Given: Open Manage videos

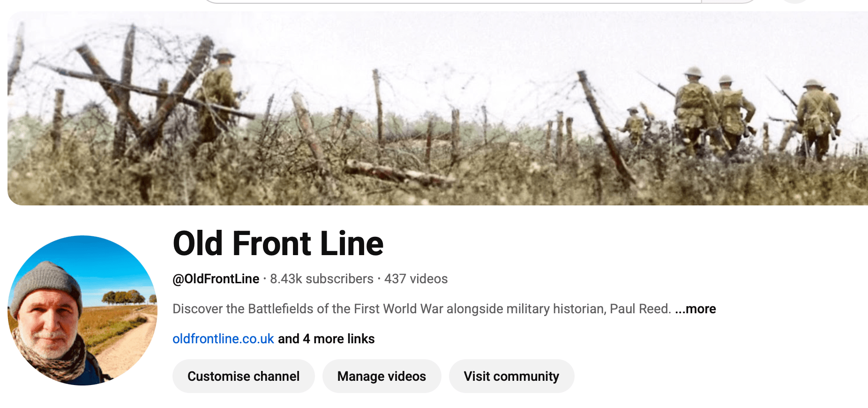Looking at the screenshot, I should click(382, 376).
